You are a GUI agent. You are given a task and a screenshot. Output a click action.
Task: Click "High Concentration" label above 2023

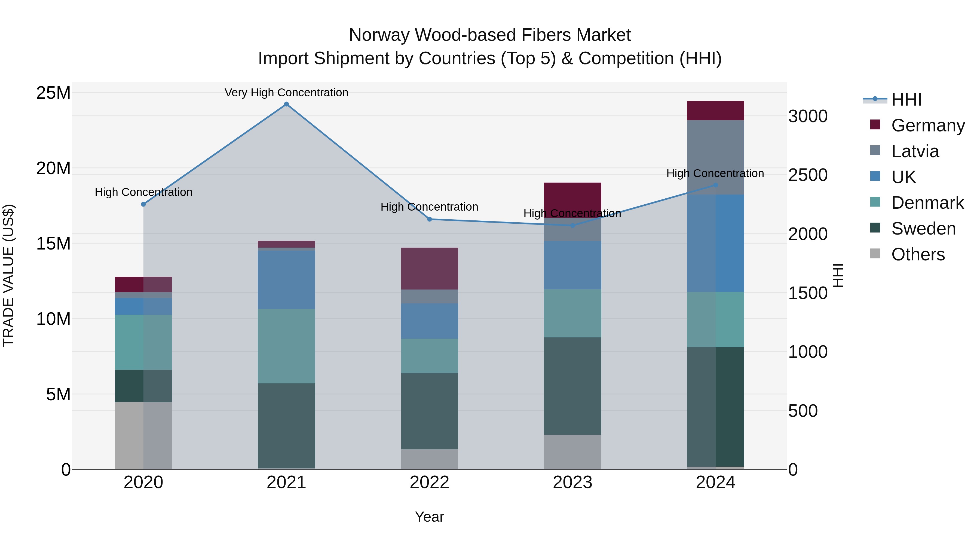(572, 213)
